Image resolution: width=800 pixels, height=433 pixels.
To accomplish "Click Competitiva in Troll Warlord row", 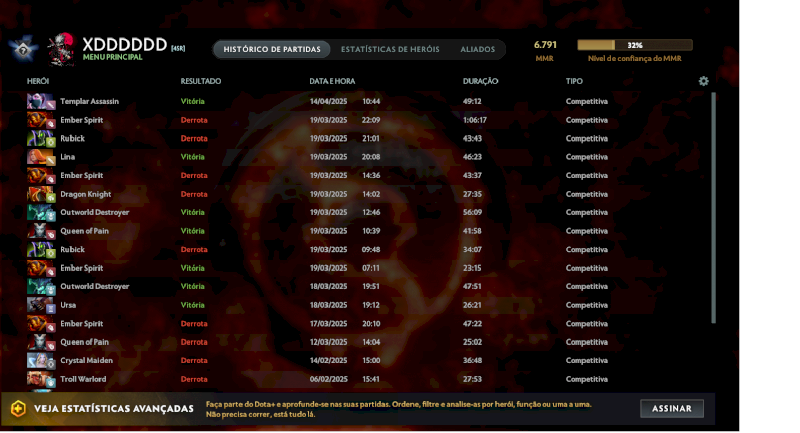I will pos(587,379).
